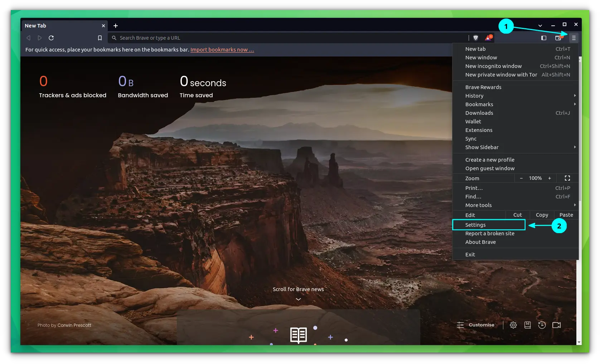Click page scrollbar down arrow
Image resolution: width=600 pixels, height=364 pixels.
[579, 342]
